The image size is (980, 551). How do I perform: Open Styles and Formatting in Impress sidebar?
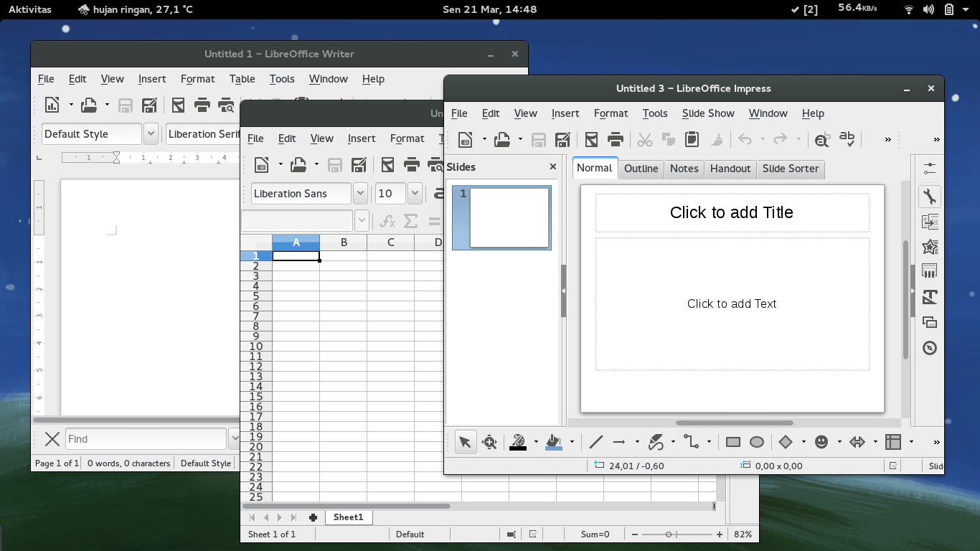coord(930,297)
